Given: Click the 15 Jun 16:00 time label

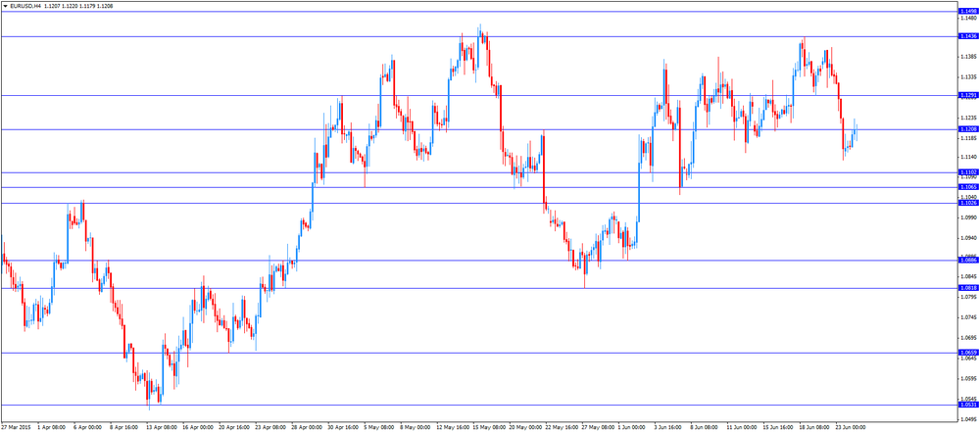Looking at the screenshot, I should click(779, 428).
